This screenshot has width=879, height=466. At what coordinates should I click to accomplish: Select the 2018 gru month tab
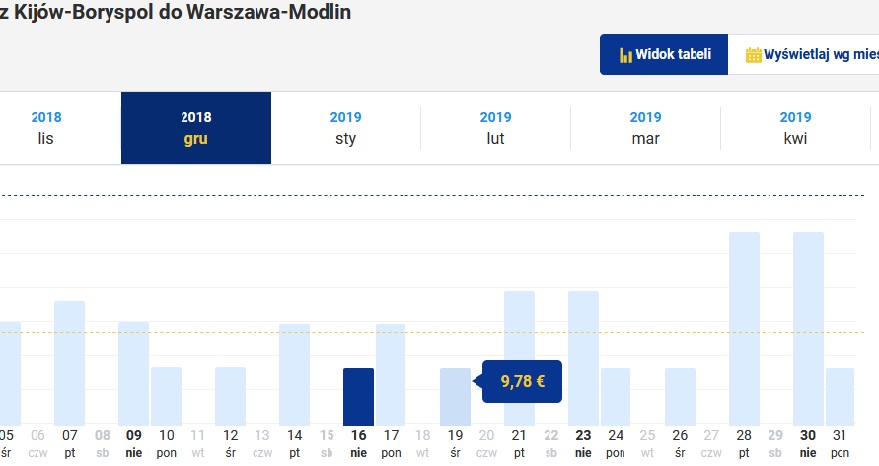pyautogui.click(x=196, y=128)
